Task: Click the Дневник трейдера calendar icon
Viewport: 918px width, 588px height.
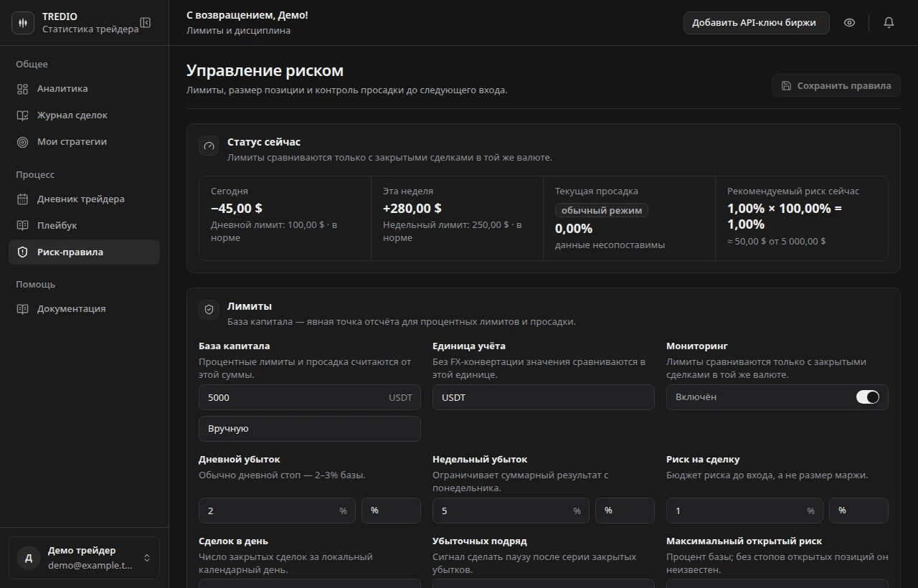Action: [22, 199]
